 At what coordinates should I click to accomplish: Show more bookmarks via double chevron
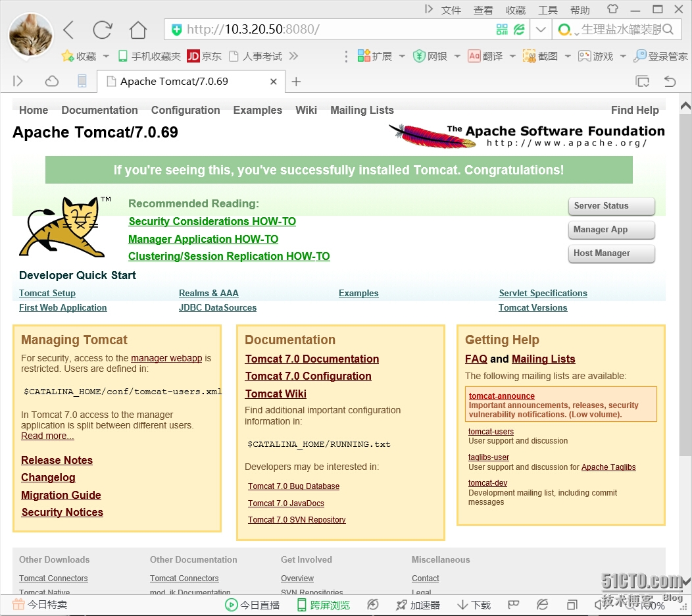point(293,56)
